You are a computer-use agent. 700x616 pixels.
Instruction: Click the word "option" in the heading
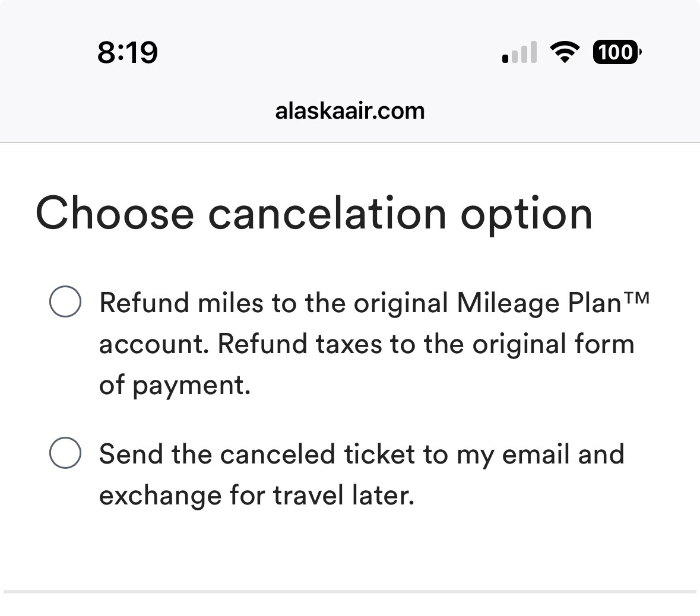(527, 215)
